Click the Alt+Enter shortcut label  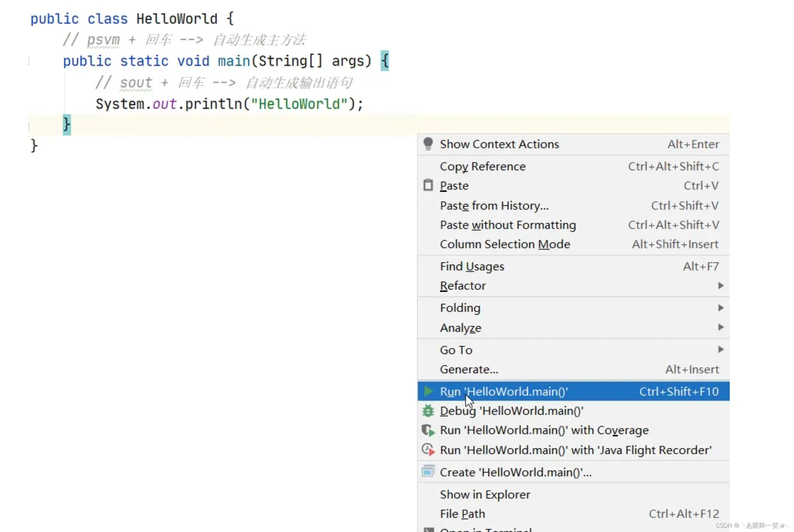[693, 144]
